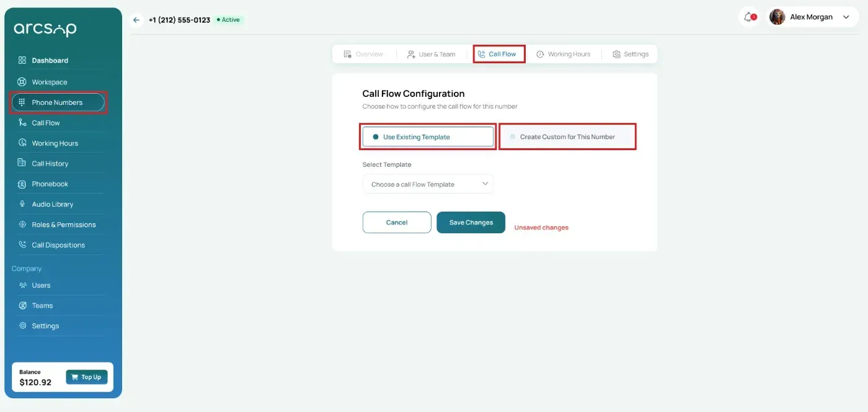Screen dimensions: 868x412
Task: Switch to the Overview tab
Action: [x=363, y=54]
